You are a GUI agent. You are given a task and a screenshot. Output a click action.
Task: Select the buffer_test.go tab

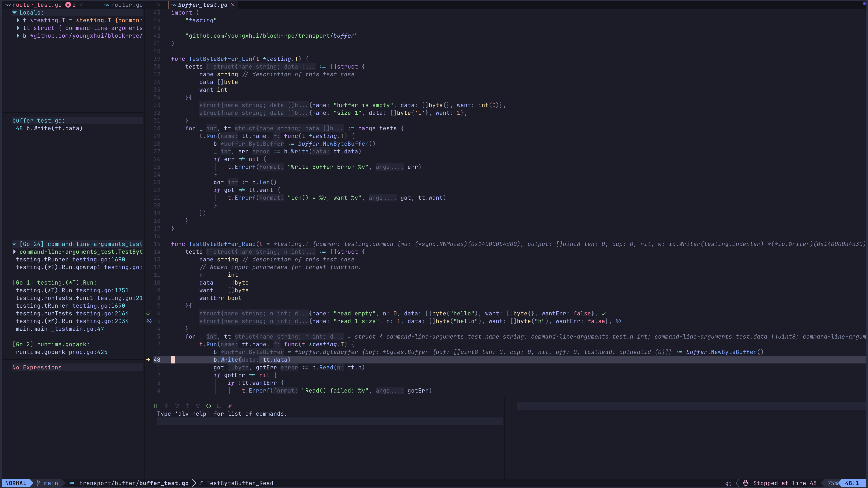point(202,5)
